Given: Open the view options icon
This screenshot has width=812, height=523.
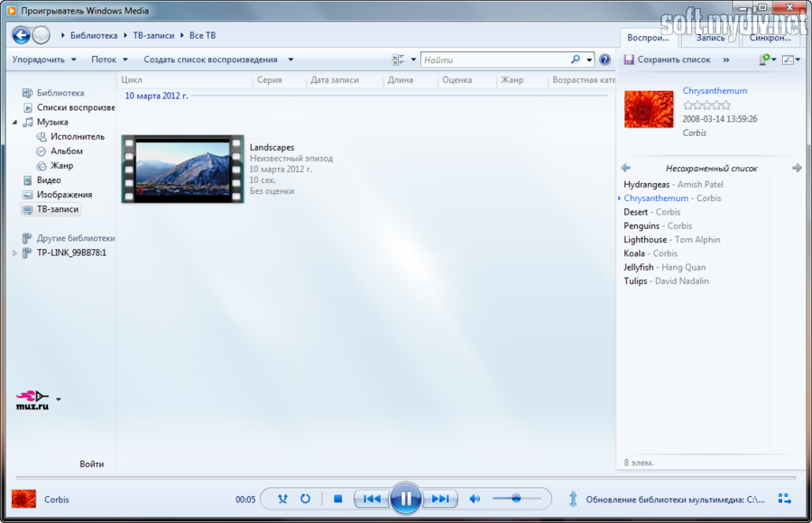Looking at the screenshot, I should pos(398,60).
